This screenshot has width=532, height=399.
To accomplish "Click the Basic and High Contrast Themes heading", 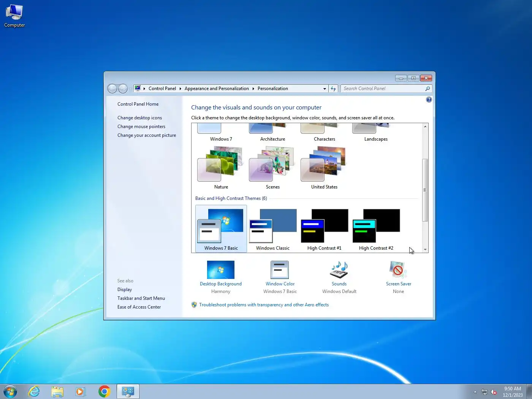I will (x=231, y=198).
